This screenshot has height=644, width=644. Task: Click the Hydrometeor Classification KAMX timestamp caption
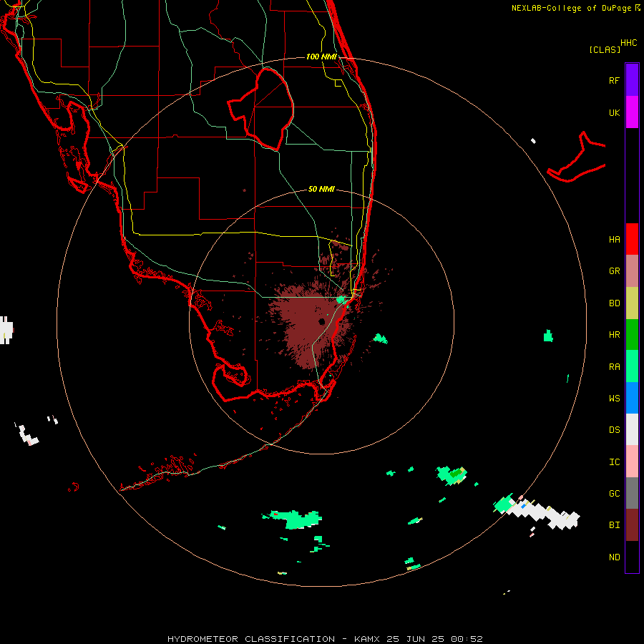pos(325,639)
